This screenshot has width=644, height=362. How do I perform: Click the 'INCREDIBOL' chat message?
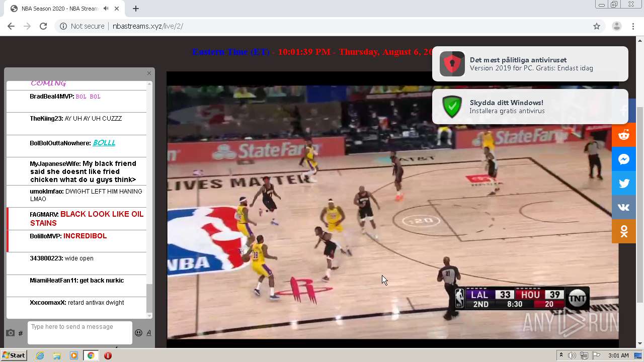tap(85, 236)
